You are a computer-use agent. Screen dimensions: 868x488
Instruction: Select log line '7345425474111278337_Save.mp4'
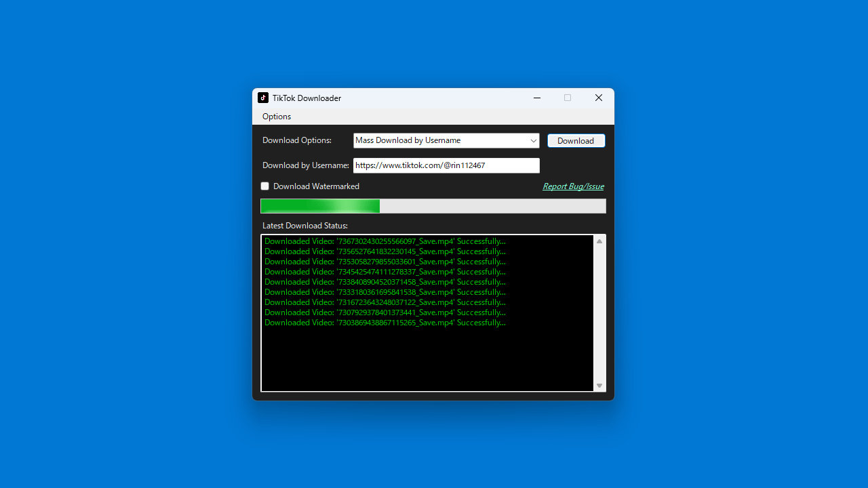(385, 272)
